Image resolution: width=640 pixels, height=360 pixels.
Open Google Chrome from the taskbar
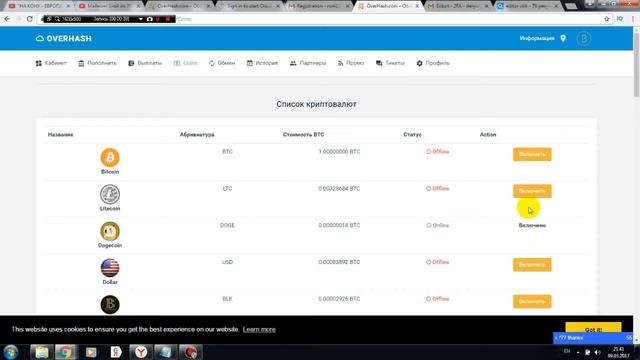coord(65,352)
